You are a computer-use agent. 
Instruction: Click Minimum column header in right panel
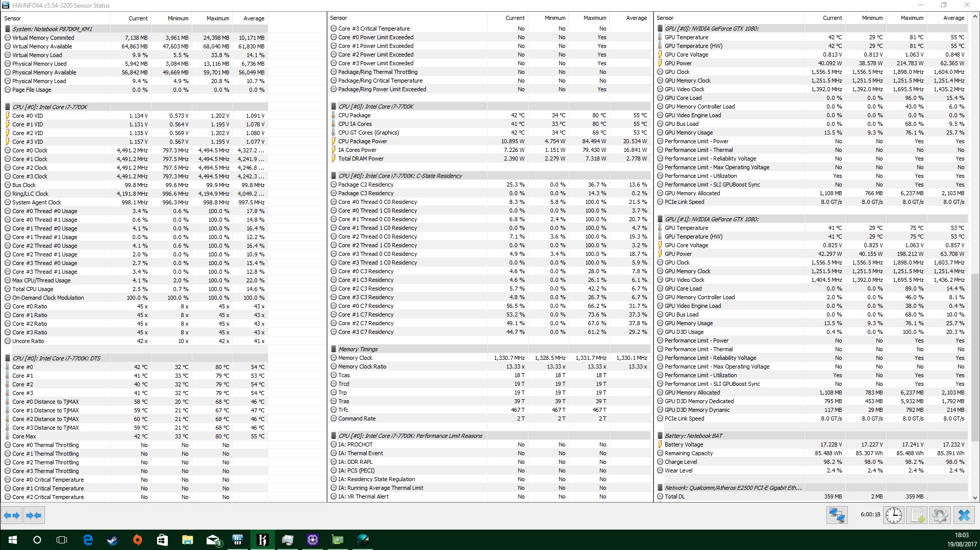tap(866, 18)
